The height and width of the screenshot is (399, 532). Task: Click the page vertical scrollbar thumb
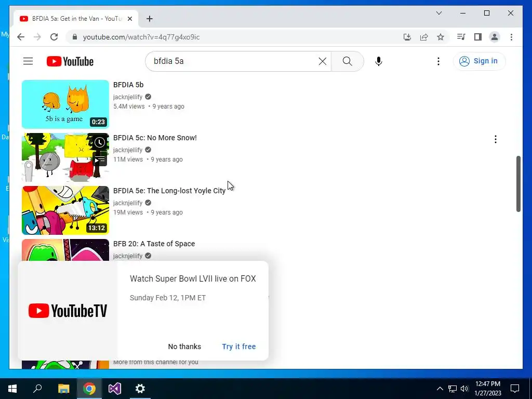(x=518, y=184)
